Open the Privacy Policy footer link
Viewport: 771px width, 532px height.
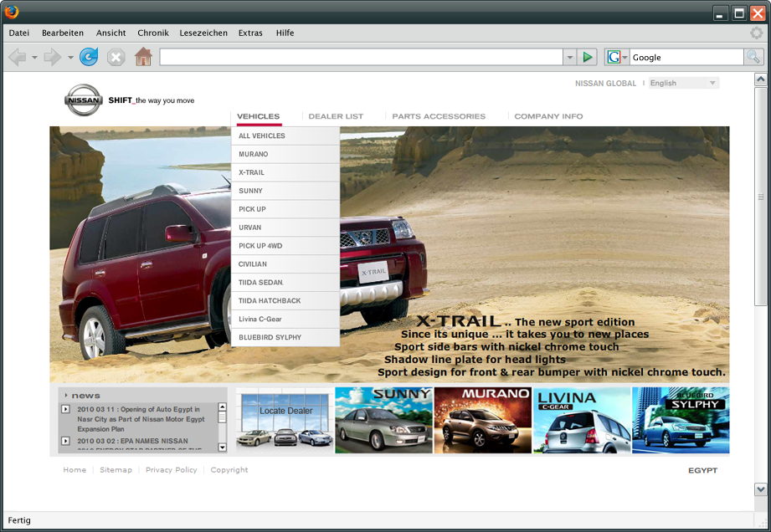171,470
